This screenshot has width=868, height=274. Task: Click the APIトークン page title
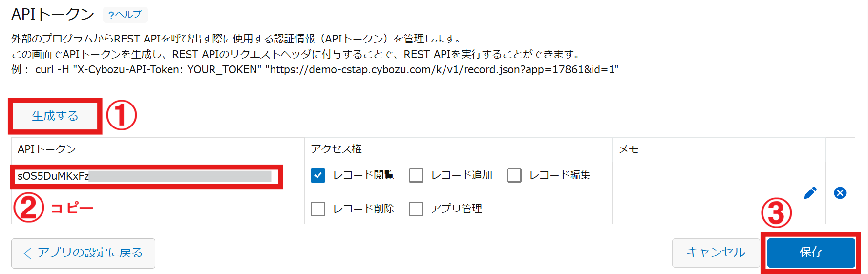coord(53,15)
